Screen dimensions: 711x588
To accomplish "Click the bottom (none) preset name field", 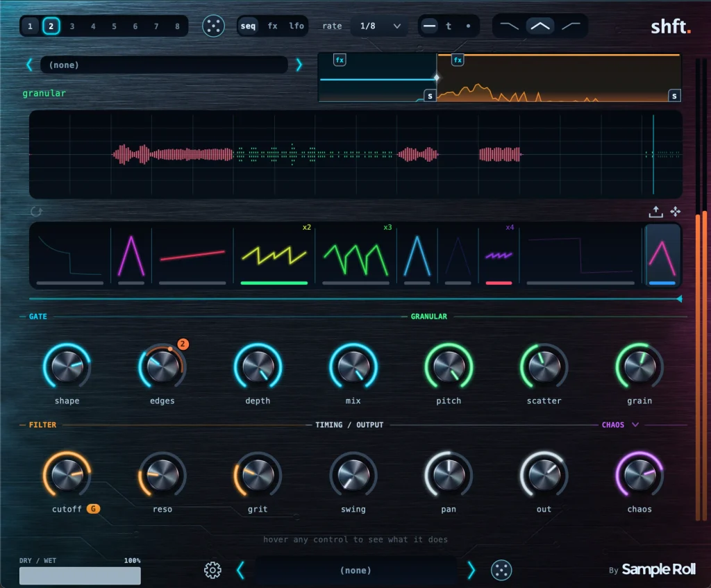I will [x=356, y=570].
